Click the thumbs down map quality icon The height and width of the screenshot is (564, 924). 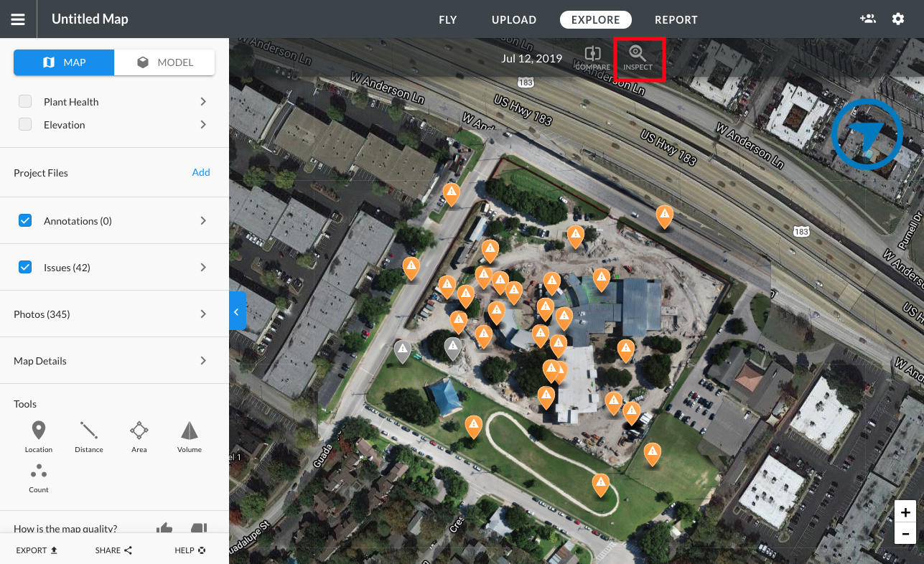click(199, 529)
